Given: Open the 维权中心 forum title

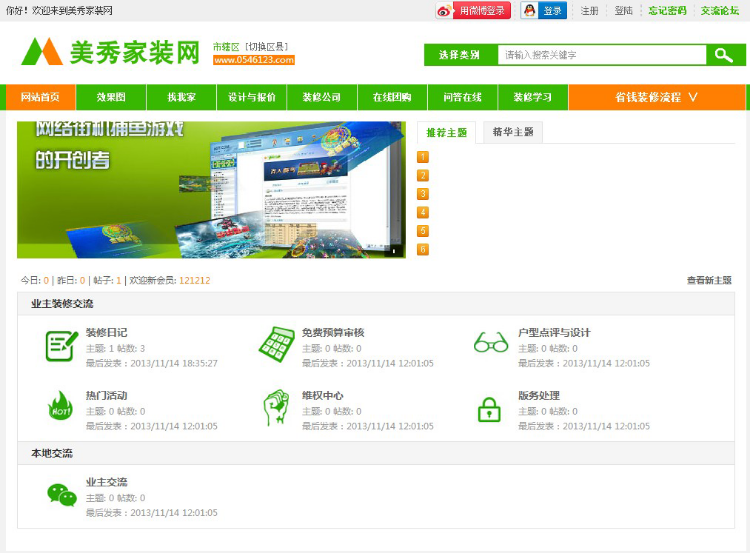Looking at the screenshot, I should (323, 396).
